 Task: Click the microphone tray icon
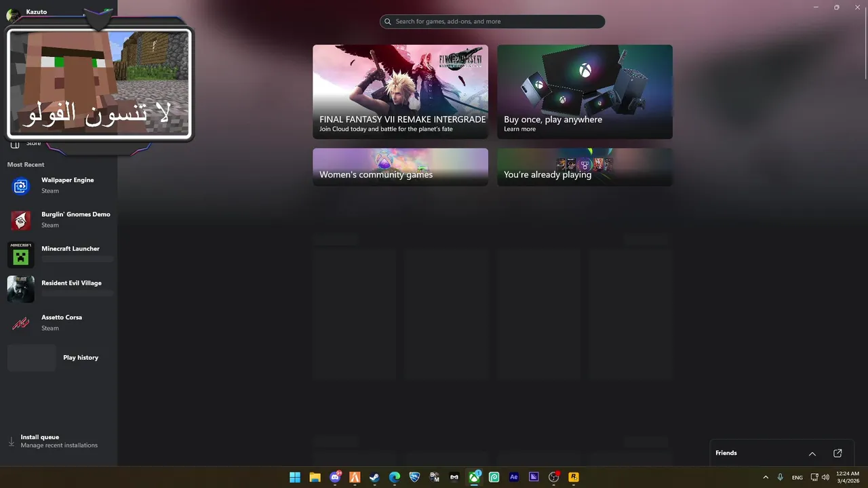point(781,477)
